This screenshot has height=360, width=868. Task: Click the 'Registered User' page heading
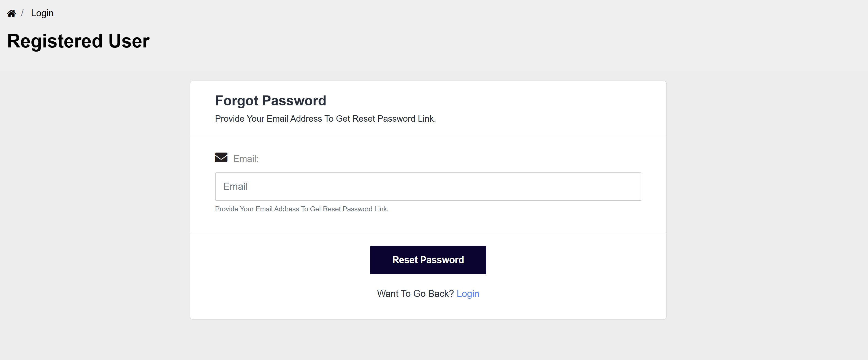coord(78,41)
